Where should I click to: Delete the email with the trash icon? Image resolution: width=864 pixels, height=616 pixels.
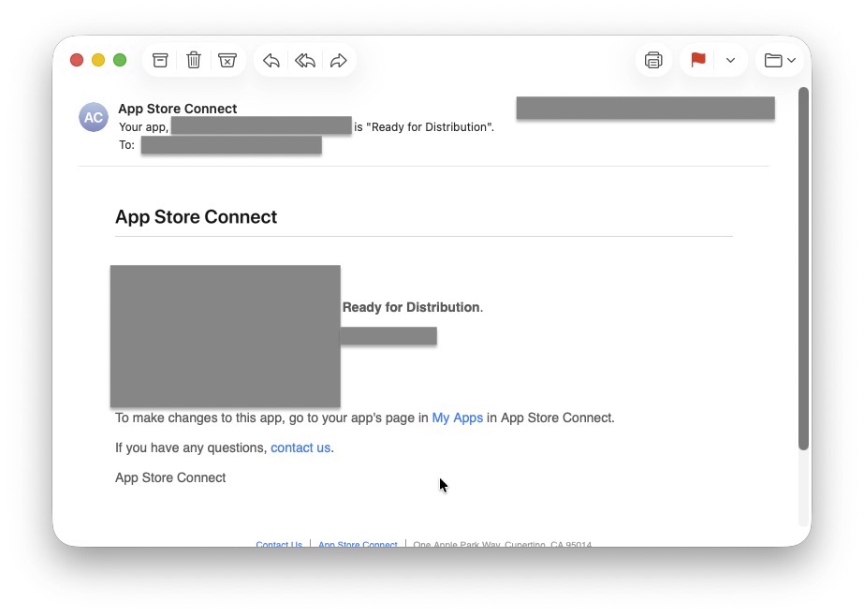click(x=194, y=60)
